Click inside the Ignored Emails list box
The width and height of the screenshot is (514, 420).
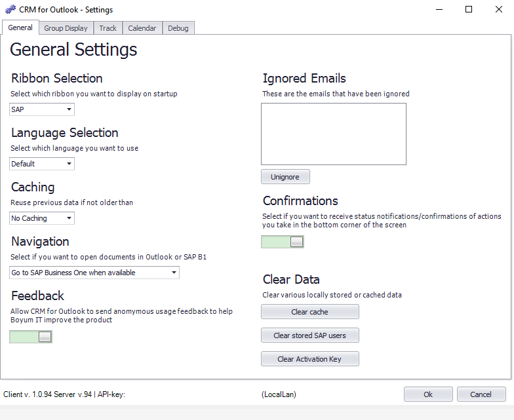coord(334,134)
